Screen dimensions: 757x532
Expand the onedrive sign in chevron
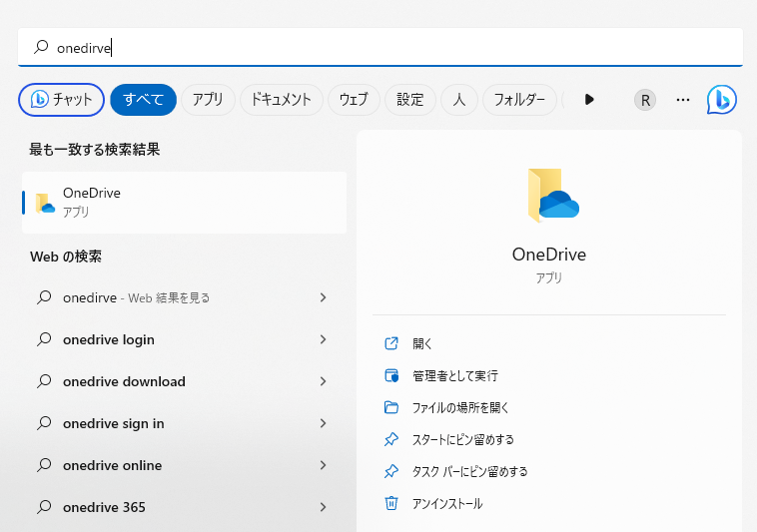[323, 423]
